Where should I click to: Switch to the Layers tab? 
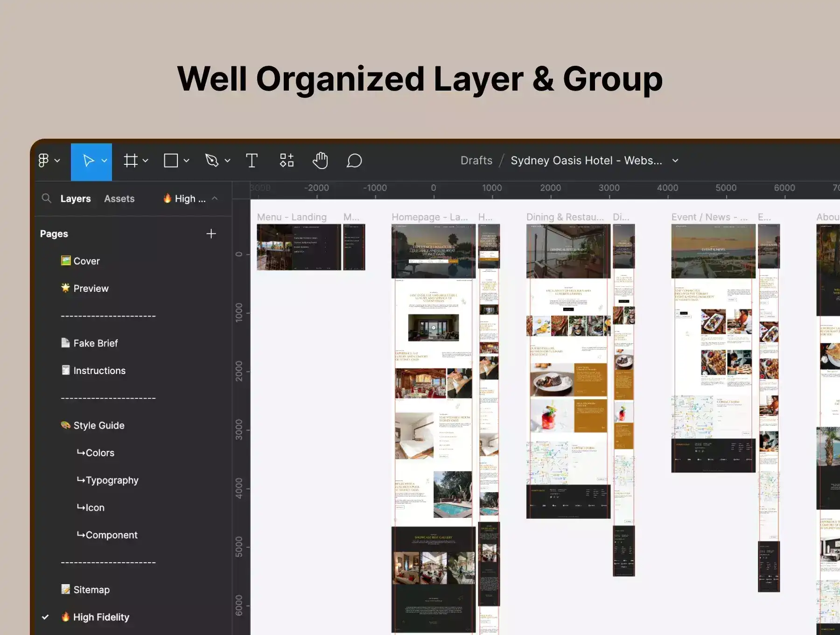pos(76,198)
